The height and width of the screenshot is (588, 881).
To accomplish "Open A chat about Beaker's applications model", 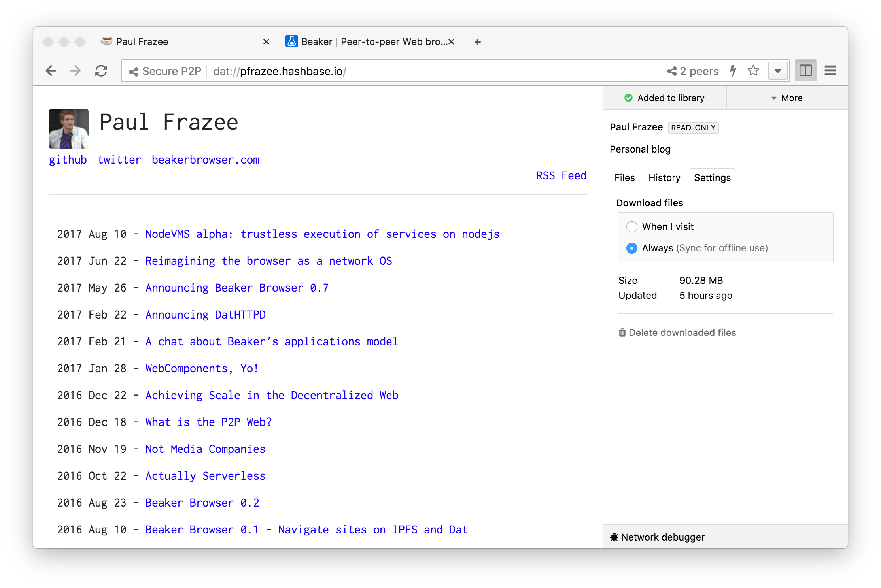I will click(x=272, y=341).
